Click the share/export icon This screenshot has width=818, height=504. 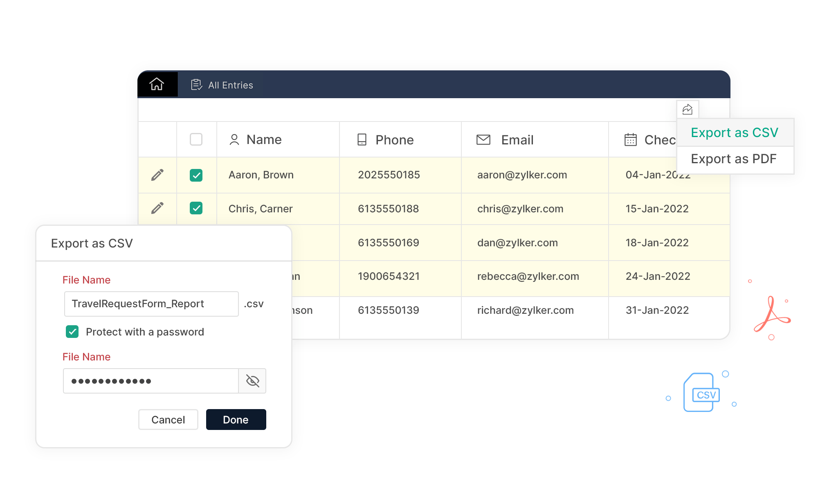tap(688, 109)
